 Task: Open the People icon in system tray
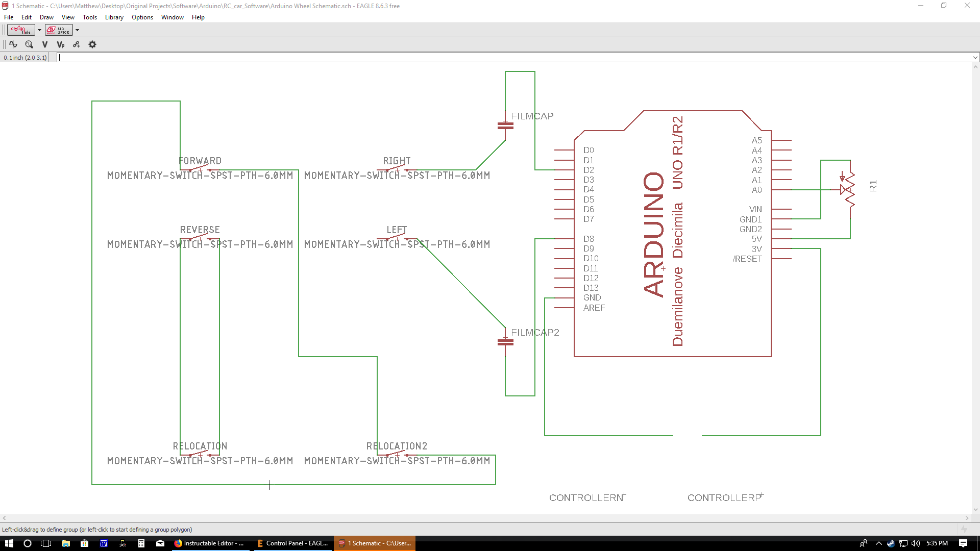tap(864, 543)
